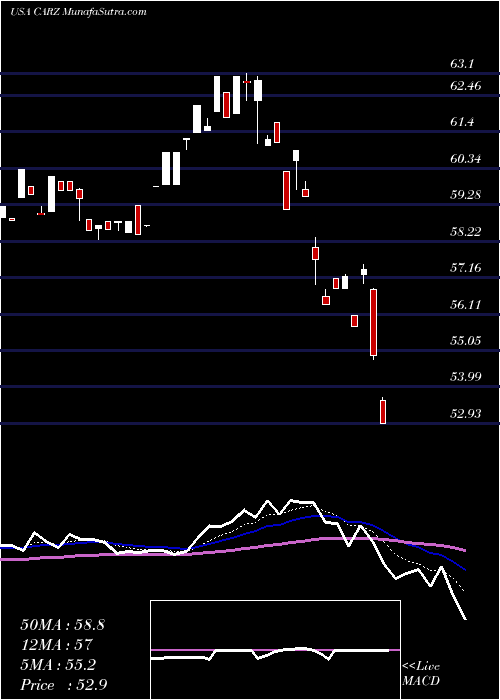
Task: Click the 58.22 price level label
Action: [466, 231]
